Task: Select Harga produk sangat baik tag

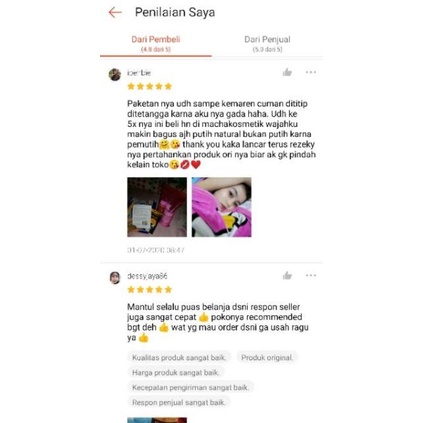Action: [x=176, y=373]
